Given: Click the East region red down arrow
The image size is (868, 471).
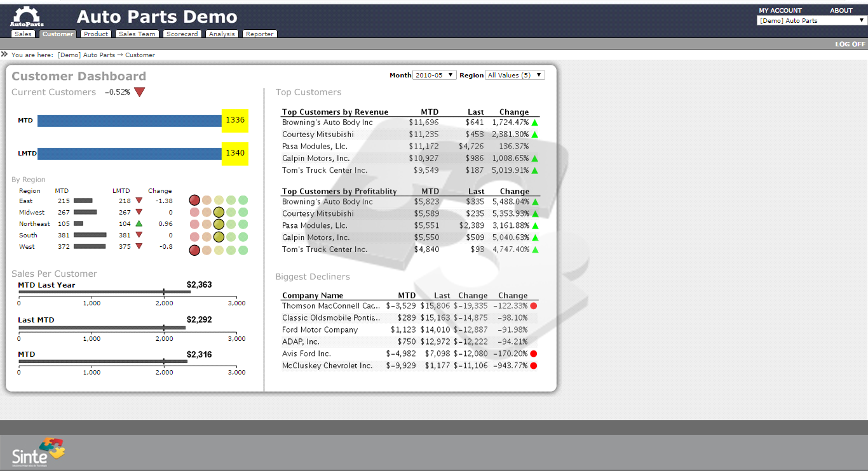Looking at the screenshot, I should [139, 201].
